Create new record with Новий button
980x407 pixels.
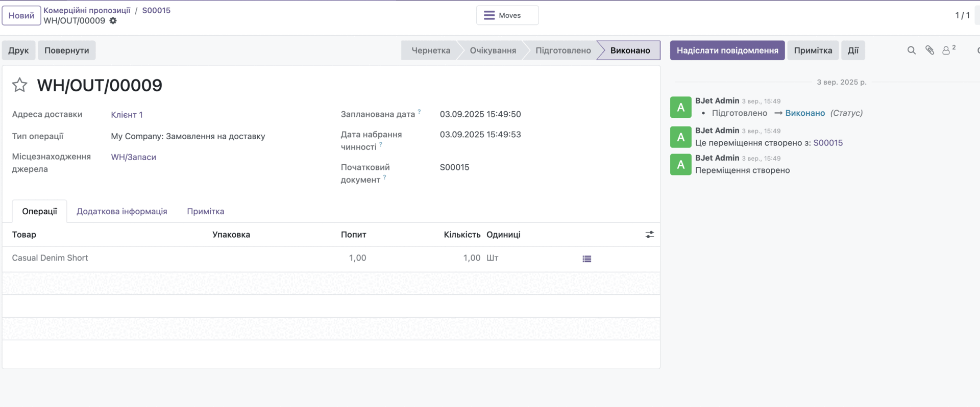[x=21, y=15]
